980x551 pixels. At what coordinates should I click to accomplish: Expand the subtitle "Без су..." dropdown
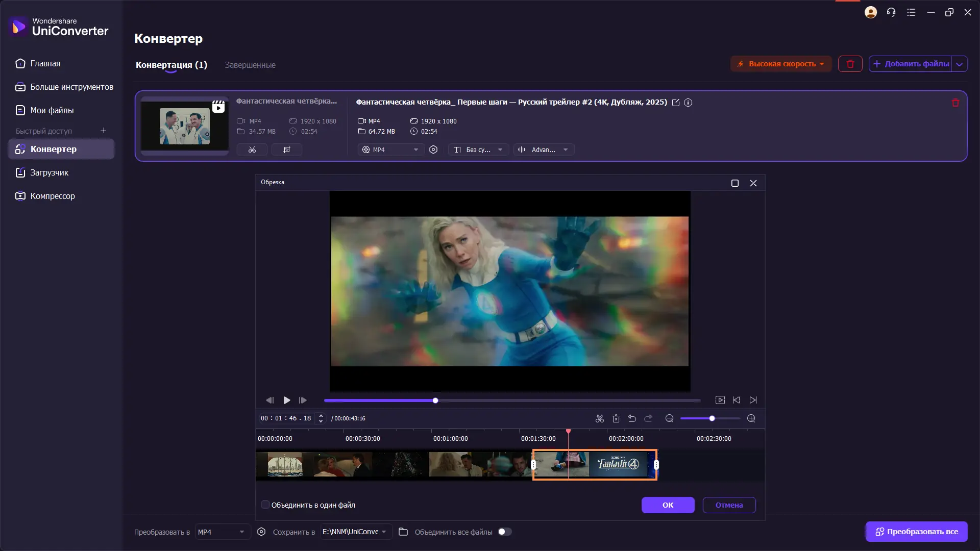[x=479, y=149]
